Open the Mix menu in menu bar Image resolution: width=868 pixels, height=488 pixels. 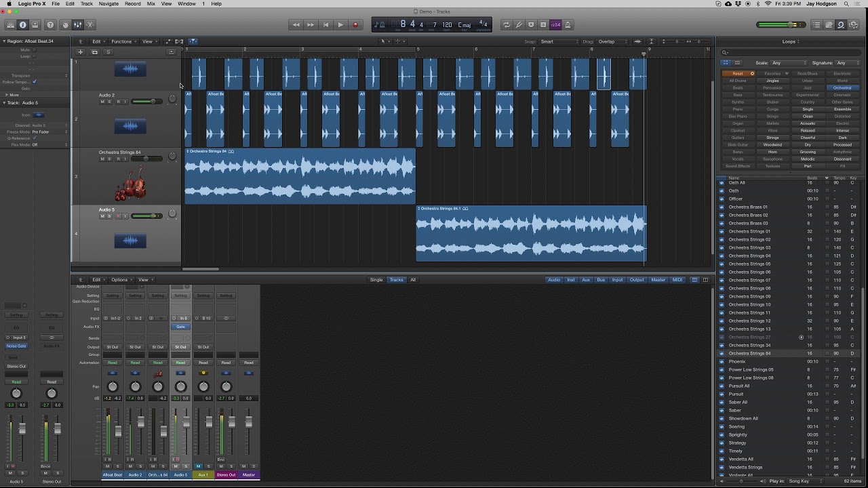[151, 4]
